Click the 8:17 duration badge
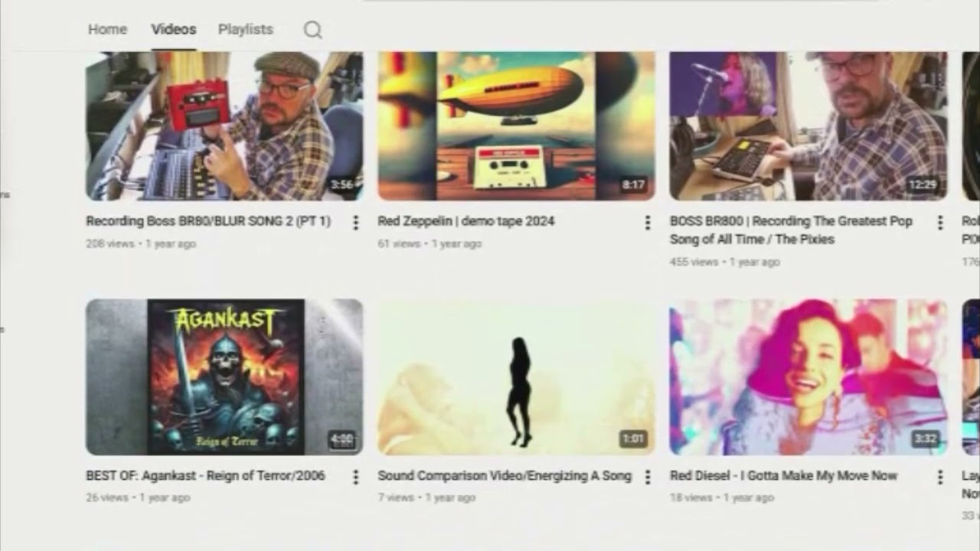Viewport: 980px width, 551px height. tap(633, 184)
